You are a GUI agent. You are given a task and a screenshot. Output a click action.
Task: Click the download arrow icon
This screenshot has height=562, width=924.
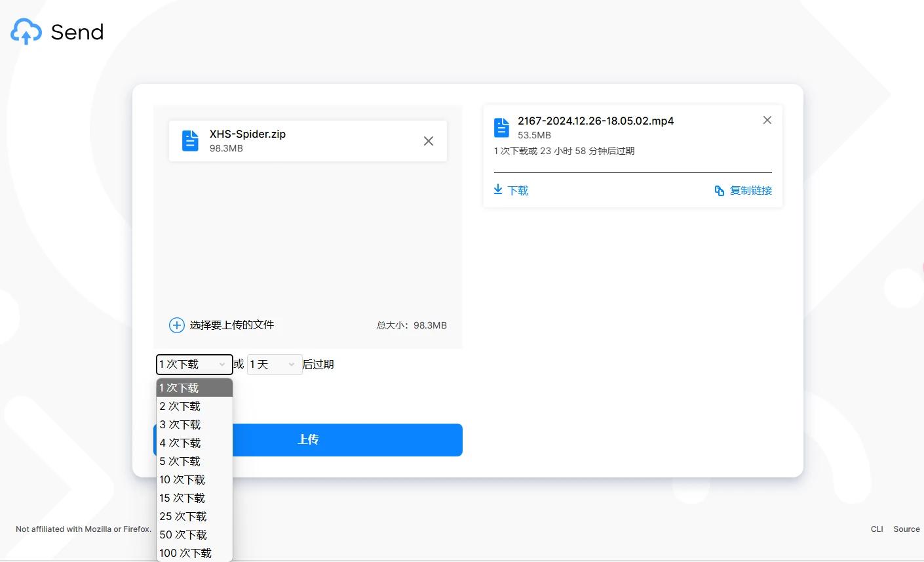click(498, 190)
